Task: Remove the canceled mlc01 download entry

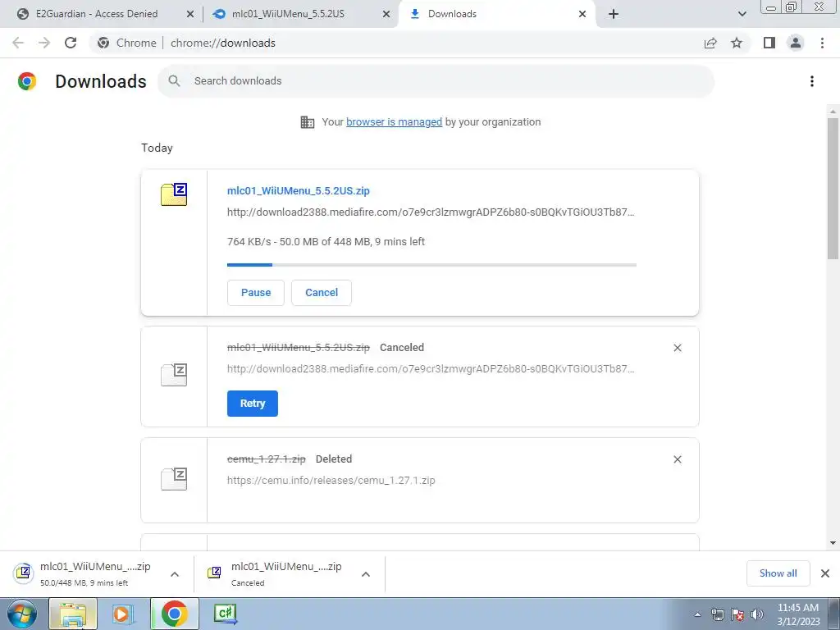Action: click(x=677, y=348)
